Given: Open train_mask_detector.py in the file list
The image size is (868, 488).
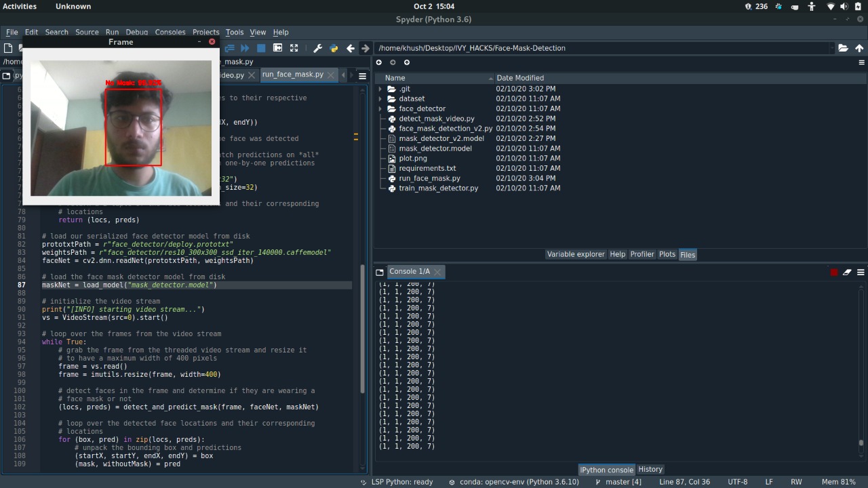Looking at the screenshot, I should [438, 188].
